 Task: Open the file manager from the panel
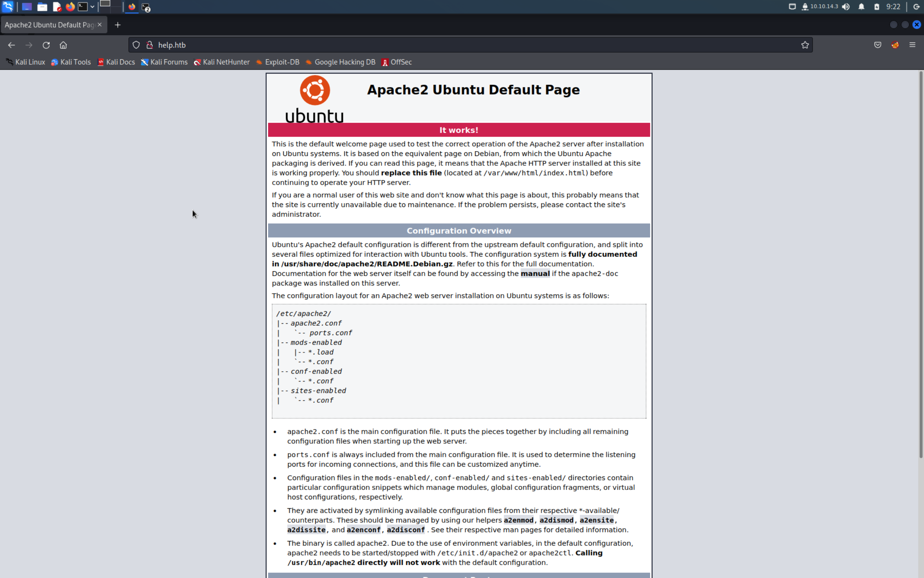point(42,6)
